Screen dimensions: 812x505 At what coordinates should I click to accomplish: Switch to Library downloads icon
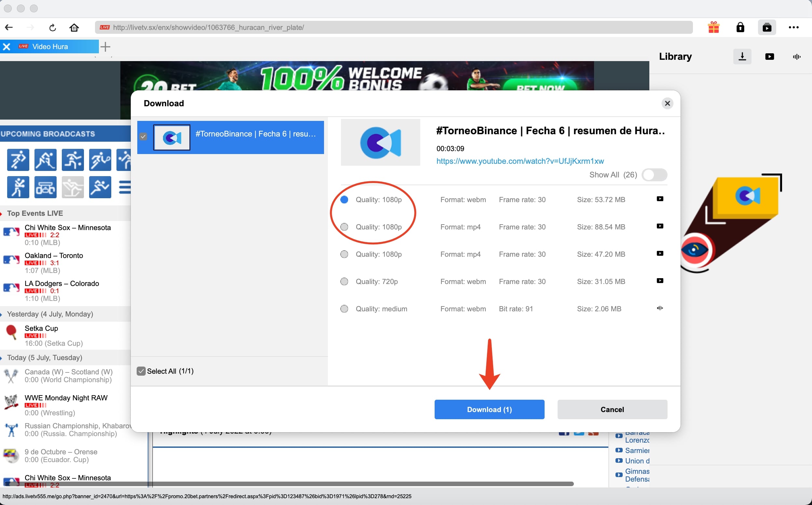[742, 57]
